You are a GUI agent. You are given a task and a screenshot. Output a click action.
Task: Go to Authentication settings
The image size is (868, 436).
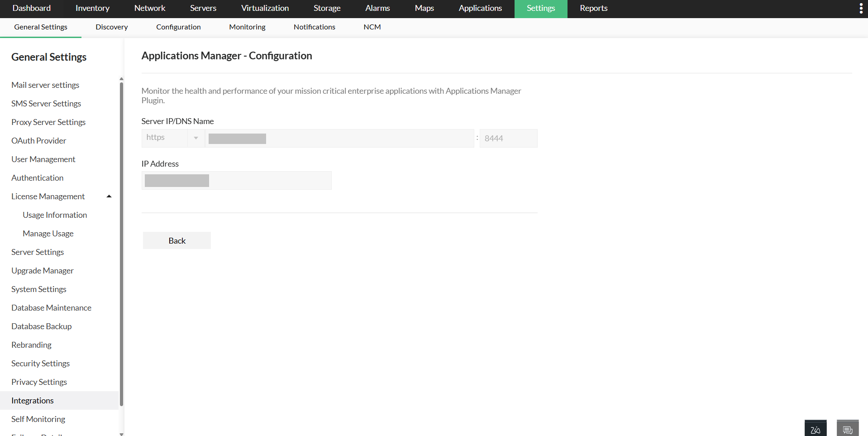tap(38, 178)
